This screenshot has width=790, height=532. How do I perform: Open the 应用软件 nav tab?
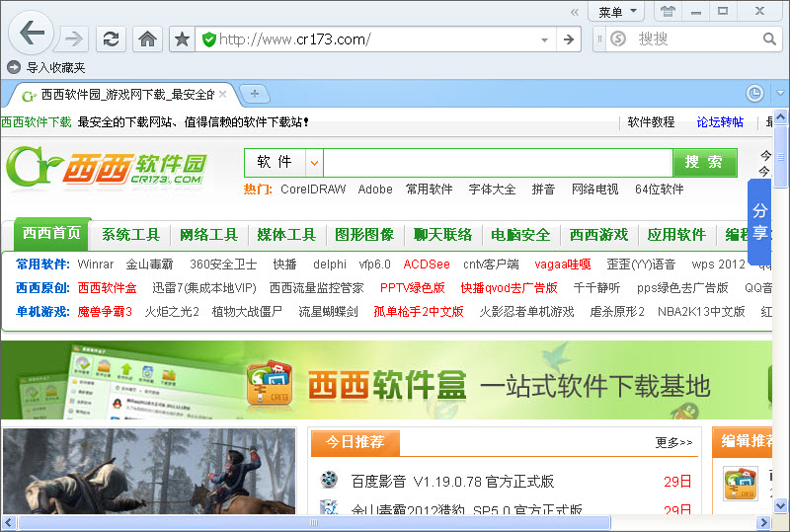pyautogui.click(x=676, y=235)
